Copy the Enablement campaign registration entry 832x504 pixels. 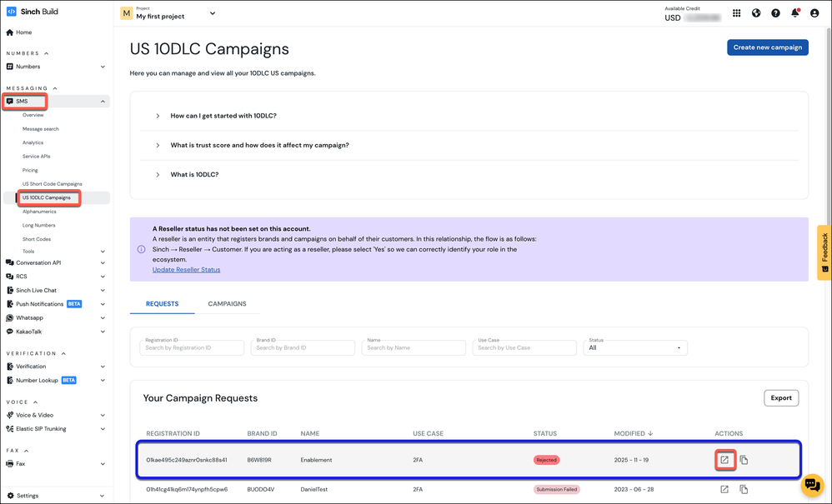click(744, 460)
